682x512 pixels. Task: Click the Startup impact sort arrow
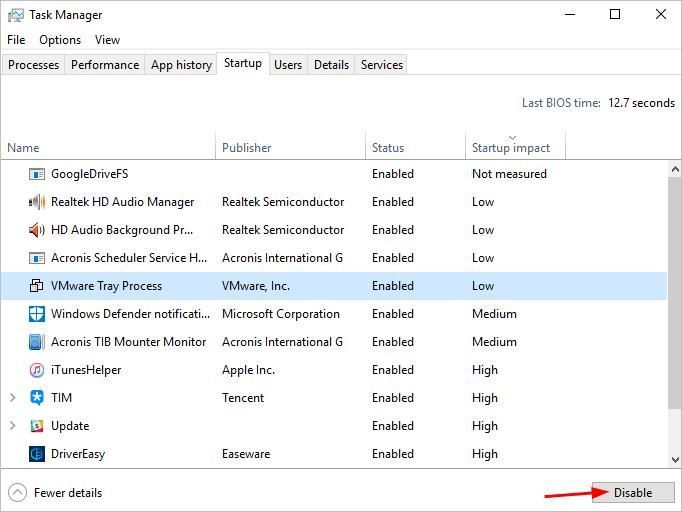(x=512, y=137)
